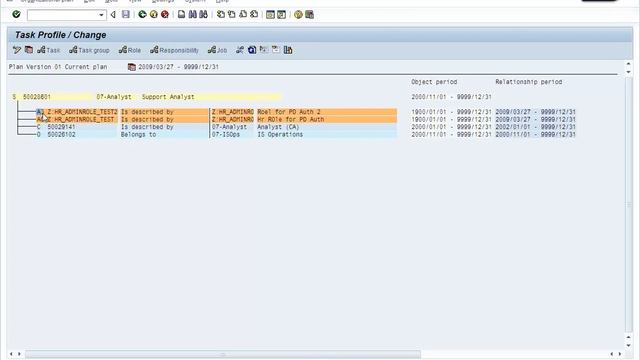This screenshot has width=640, height=360.
Task: Go to the first page icon
Action: [x=221, y=15]
